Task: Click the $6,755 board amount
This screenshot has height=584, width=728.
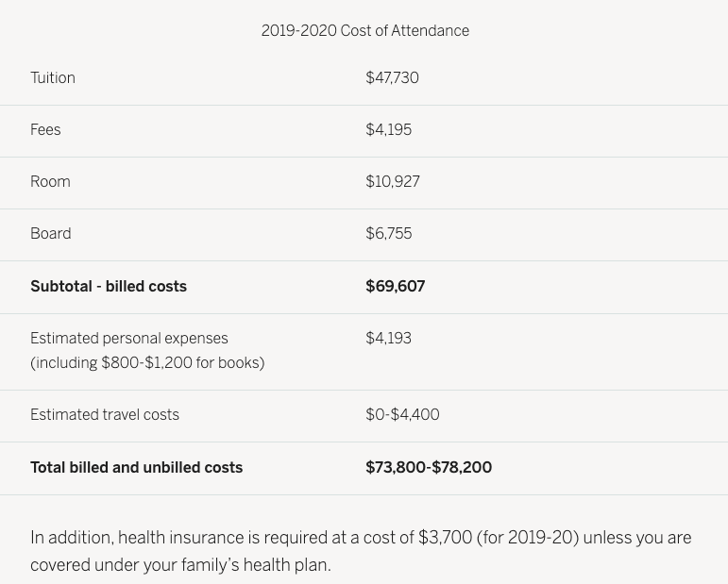Action: coord(388,234)
